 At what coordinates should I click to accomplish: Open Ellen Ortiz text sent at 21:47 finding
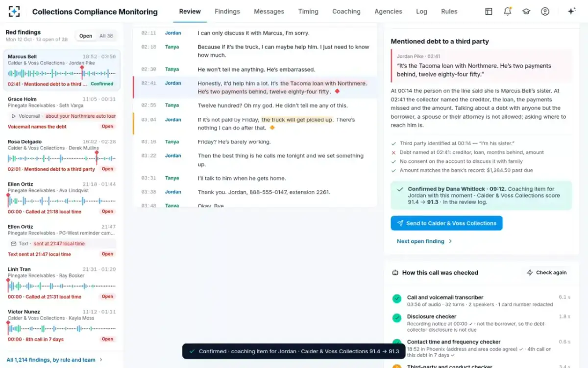coord(62,240)
